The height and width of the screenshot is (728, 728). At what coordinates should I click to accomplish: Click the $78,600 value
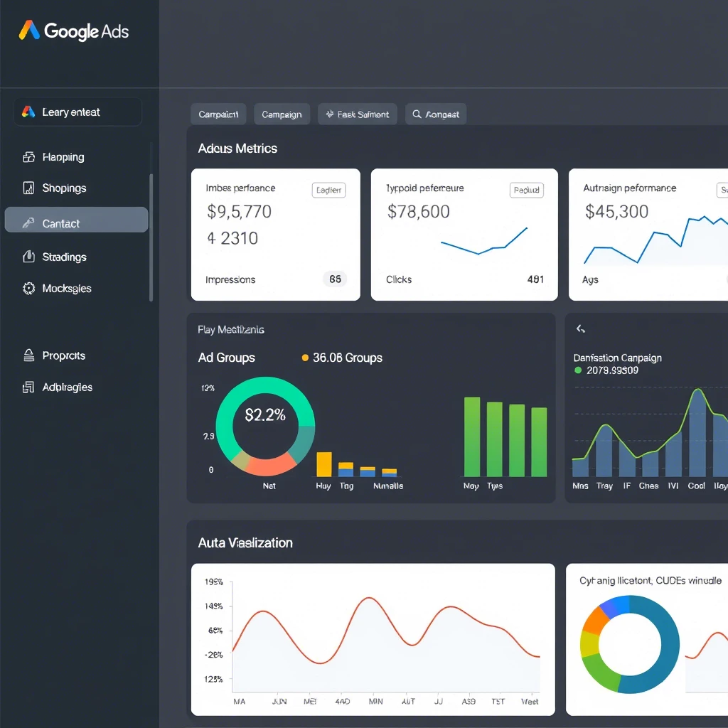pyautogui.click(x=418, y=212)
